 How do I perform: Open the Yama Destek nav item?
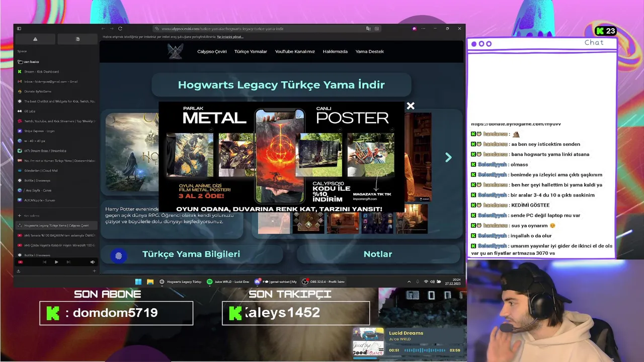[370, 51]
